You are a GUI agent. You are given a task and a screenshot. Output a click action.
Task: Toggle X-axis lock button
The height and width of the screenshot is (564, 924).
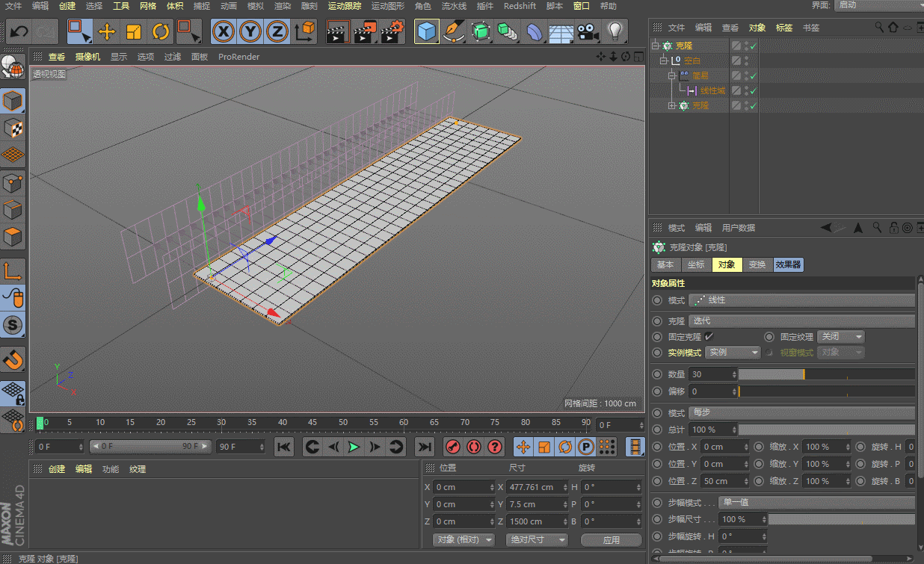223,31
